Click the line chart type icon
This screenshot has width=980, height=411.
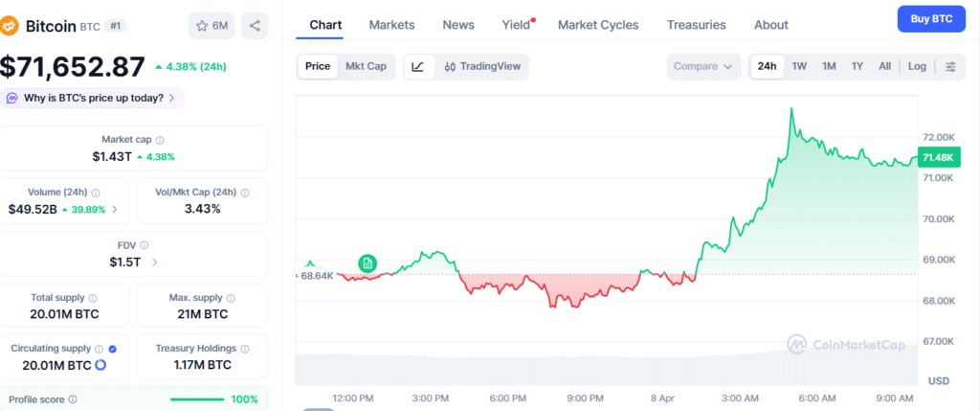(419, 66)
